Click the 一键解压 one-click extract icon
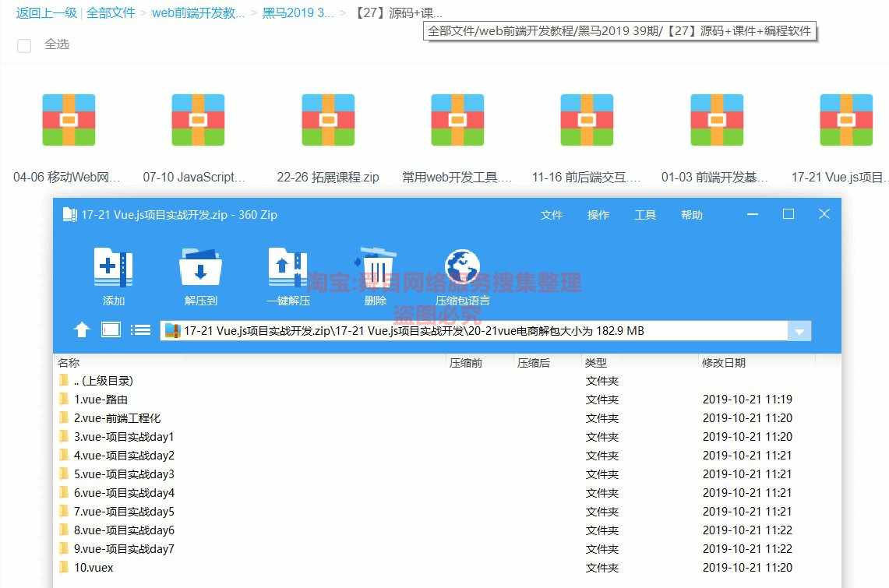 point(288,267)
